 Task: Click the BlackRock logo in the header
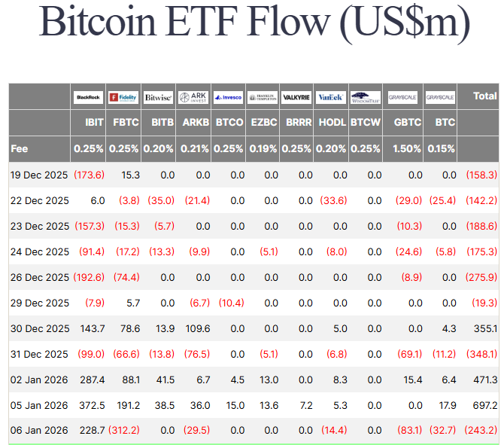[x=88, y=97]
